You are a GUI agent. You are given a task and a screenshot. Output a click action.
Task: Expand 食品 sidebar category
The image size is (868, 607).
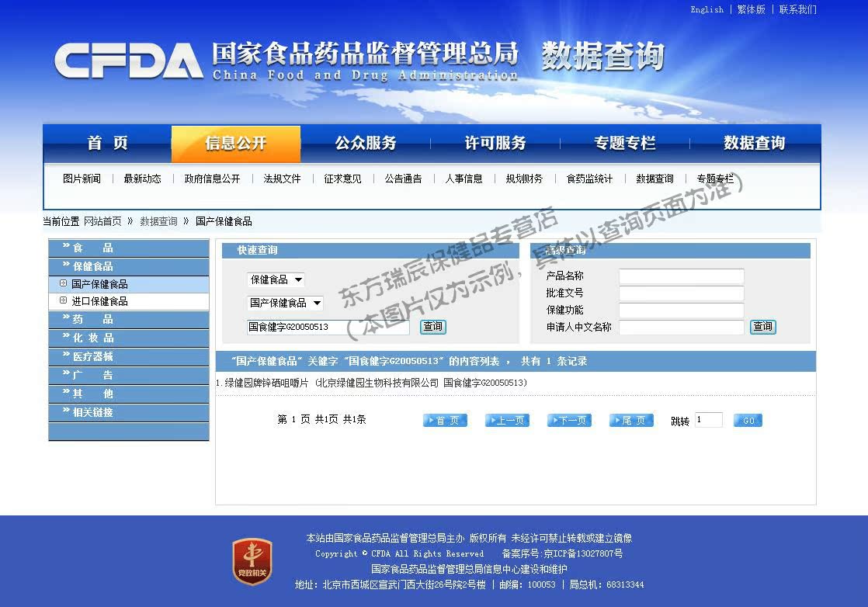point(128,248)
